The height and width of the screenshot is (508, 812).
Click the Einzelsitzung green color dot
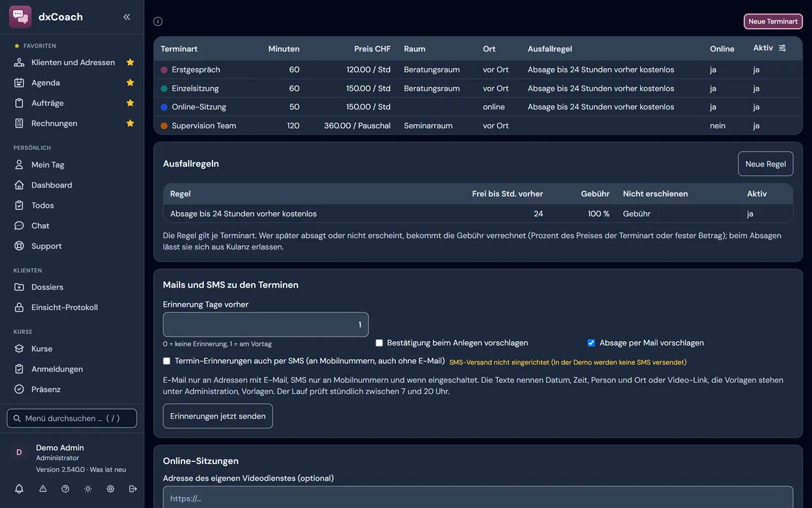point(164,88)
